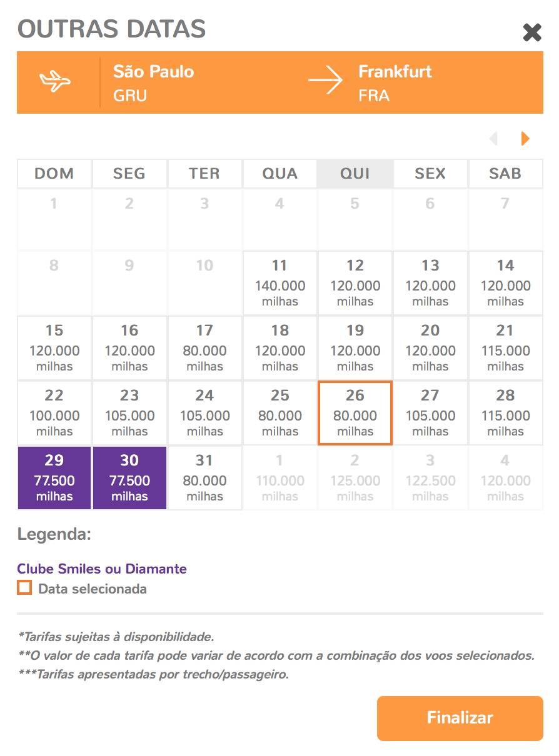Close the Outras Datas dialog with X
The height and width of the screenshot is (756, 559).
click(532, 32)
